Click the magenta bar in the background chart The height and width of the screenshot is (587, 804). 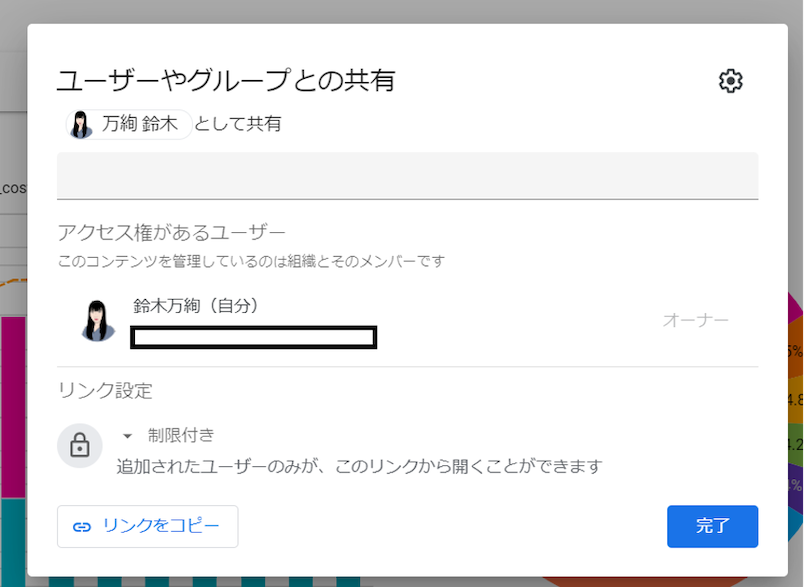[13, 407]
